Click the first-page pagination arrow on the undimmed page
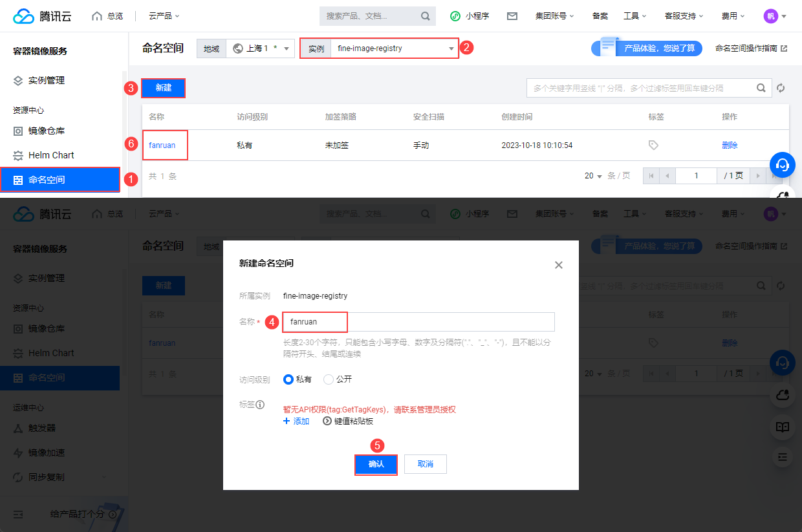This screenshot has width=802, height=532. (x=651, y=176)
